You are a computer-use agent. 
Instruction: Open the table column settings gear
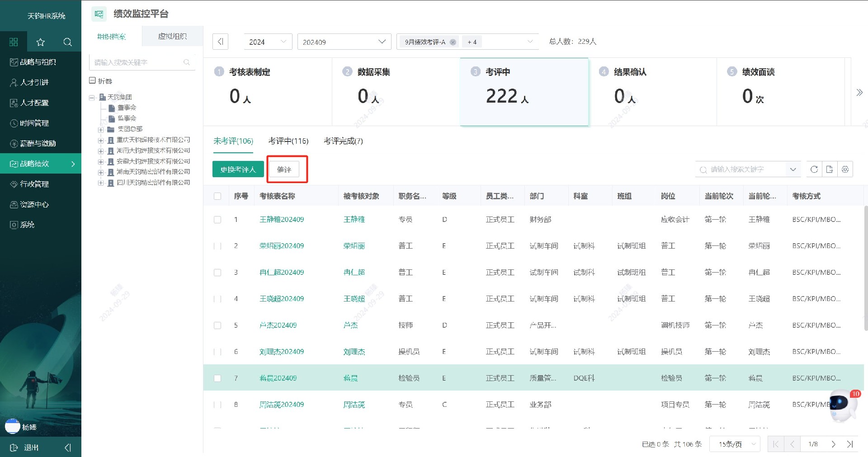[845, 169]
